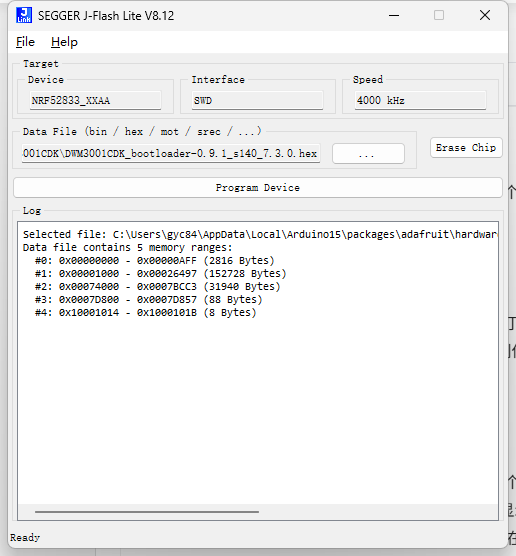Click the data file path field
The height and width of the screenshot is (556, 516).
[x=171, y=154]
